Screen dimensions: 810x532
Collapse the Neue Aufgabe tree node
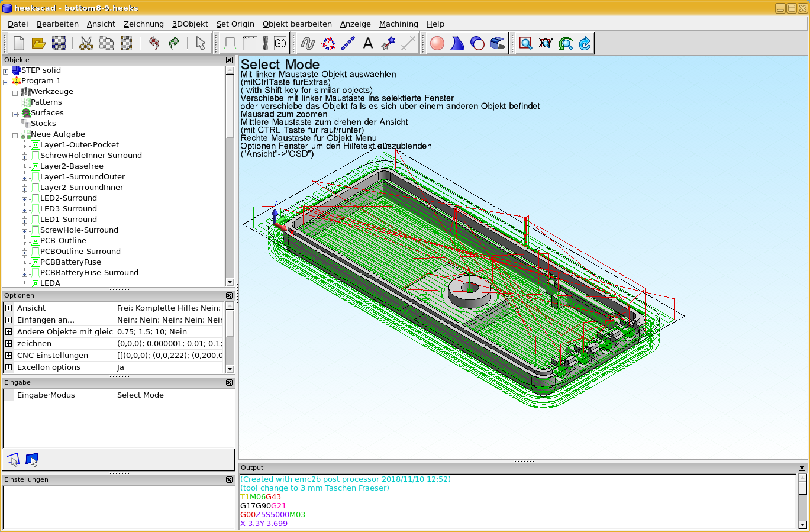point(15,136)
